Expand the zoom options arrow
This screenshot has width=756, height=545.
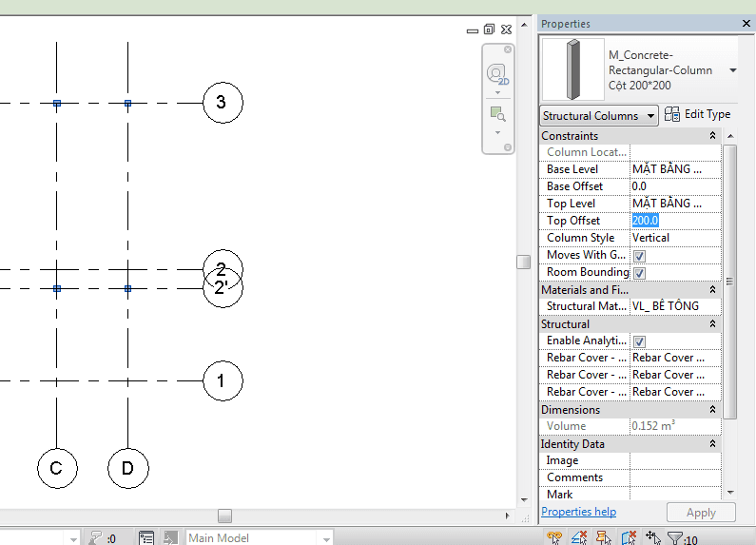497,132
